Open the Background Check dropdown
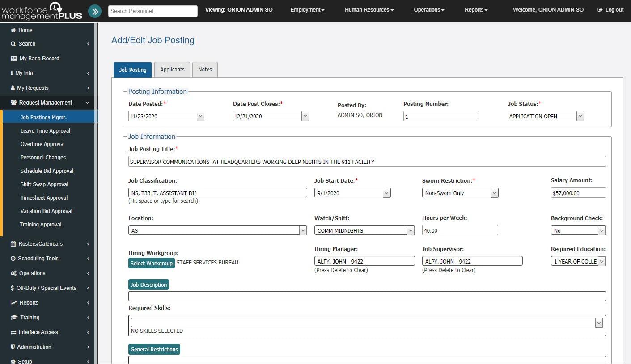631x364 pixels. 601,230
